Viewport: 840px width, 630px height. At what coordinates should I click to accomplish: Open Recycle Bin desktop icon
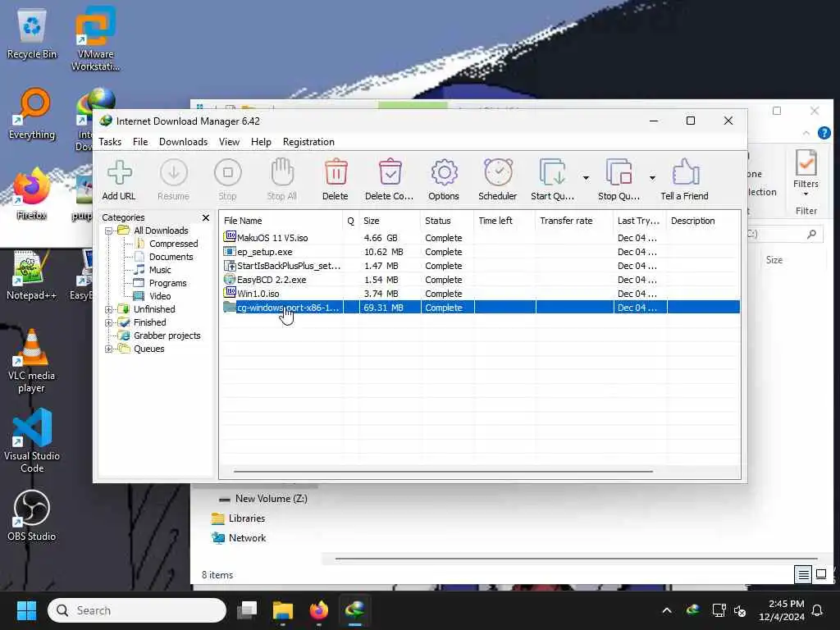pyautogui.click(x=32, y=34)
